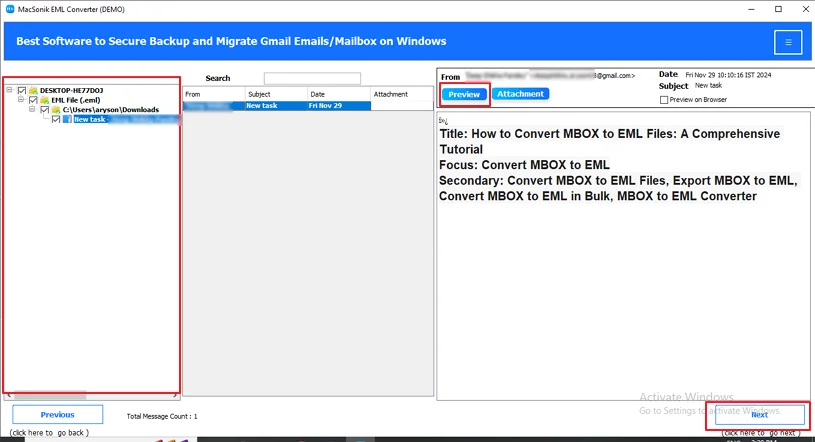The image size is (815, 442).
Task: Select the Fri Nov 29 date cell
Action: (339, 106)
